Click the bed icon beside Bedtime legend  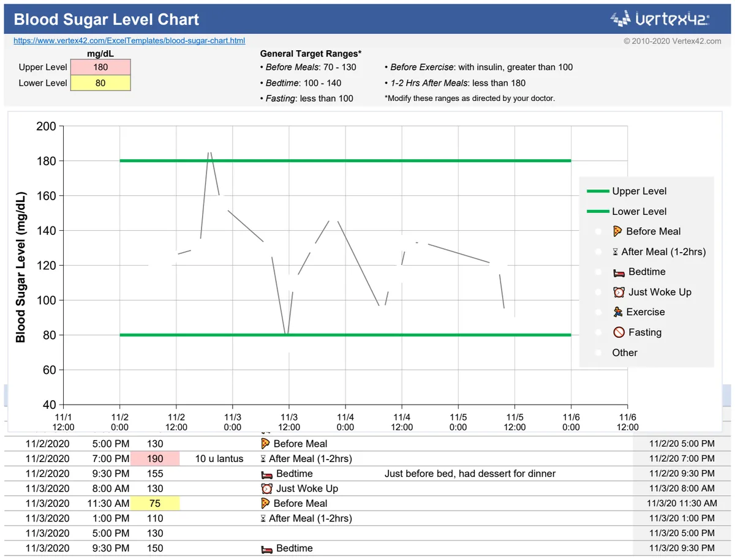pyautogui.click(x=619, y=272)
